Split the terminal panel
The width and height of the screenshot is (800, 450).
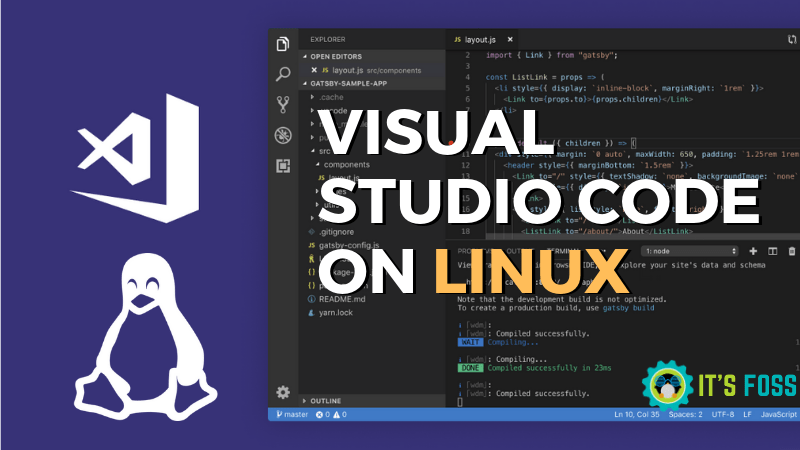coord(772,251)
